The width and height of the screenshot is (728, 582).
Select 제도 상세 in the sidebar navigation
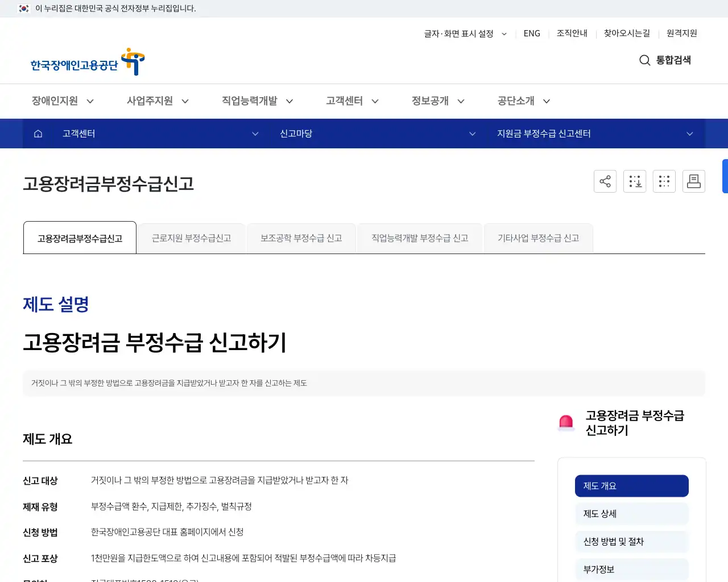coord(631,513)
